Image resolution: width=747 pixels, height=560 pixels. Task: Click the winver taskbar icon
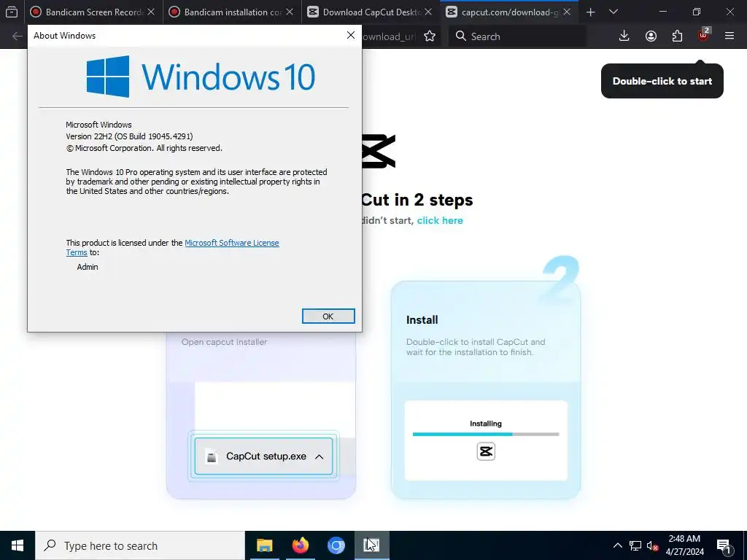(371, 545)
